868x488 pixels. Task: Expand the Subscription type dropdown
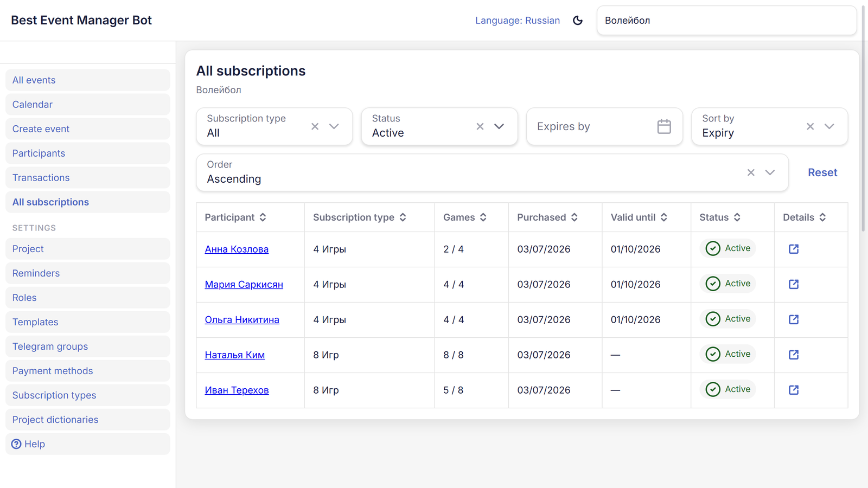tap(334, 126)
